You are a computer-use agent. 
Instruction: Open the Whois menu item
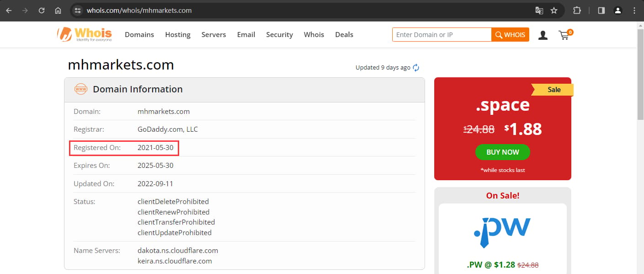[314, 35]
